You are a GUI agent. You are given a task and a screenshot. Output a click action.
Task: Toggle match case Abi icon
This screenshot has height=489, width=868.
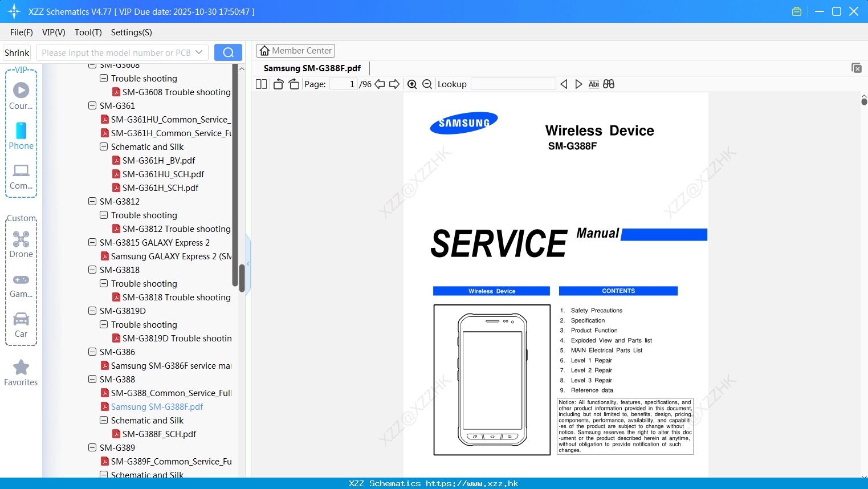pos(593,84)
